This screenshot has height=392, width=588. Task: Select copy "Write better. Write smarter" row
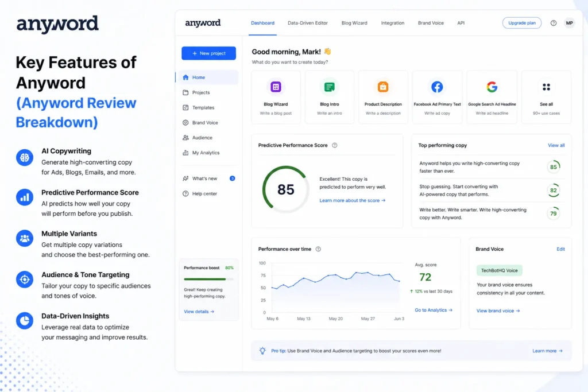492,214
